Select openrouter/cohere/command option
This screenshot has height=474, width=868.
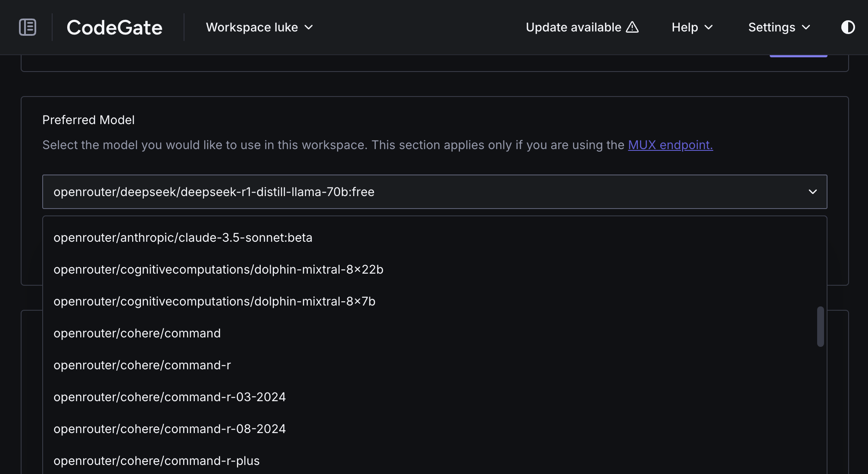(x=434, y=333)
